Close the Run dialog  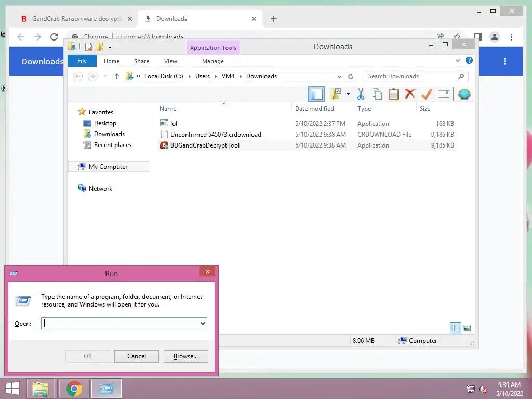(x=207, y=271)
